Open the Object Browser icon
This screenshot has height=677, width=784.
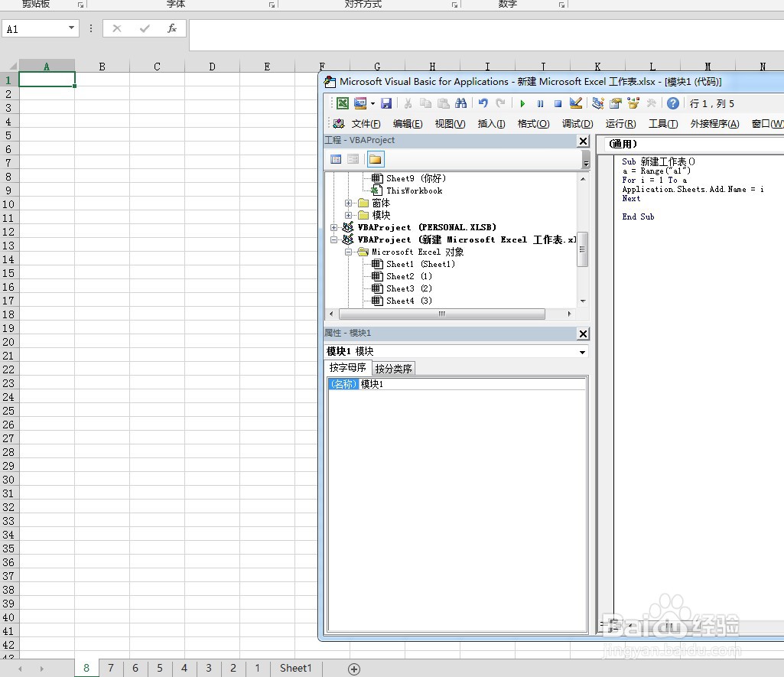(x=633, y=103)
